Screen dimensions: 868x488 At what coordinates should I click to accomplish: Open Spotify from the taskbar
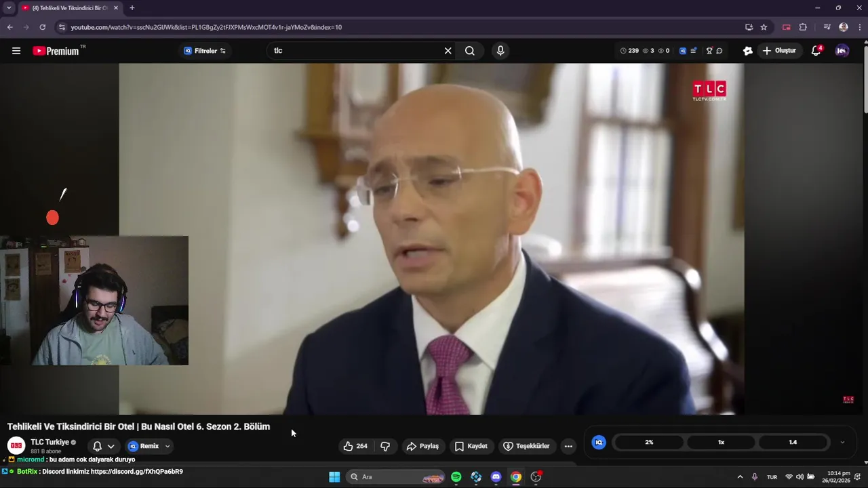[x=456, y=477]
